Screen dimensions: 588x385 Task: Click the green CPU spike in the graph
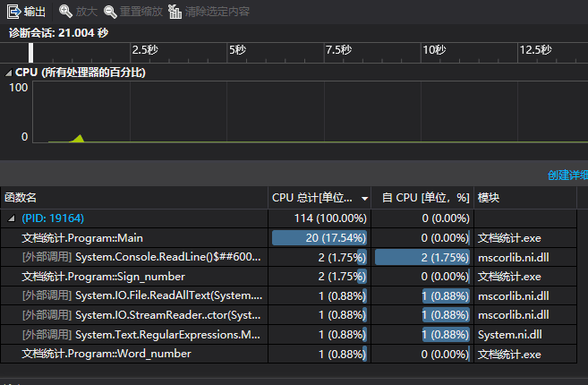[x=80, y=138]
